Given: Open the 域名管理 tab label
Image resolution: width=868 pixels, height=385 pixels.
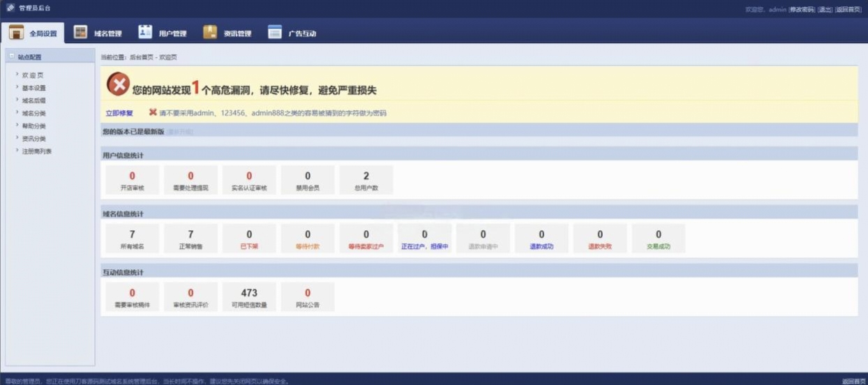Looking at the screenshot, I should click(108, 33).
